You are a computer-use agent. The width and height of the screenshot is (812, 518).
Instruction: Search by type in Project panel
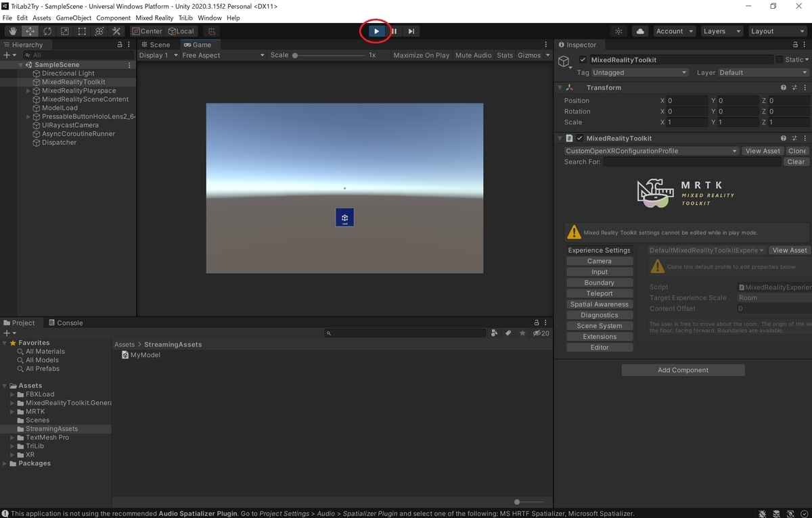click(x=495, y=333)
